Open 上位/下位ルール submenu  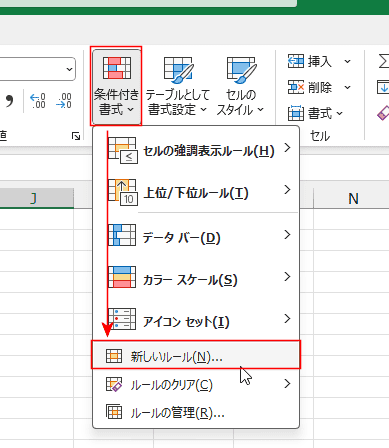[196, 192]
